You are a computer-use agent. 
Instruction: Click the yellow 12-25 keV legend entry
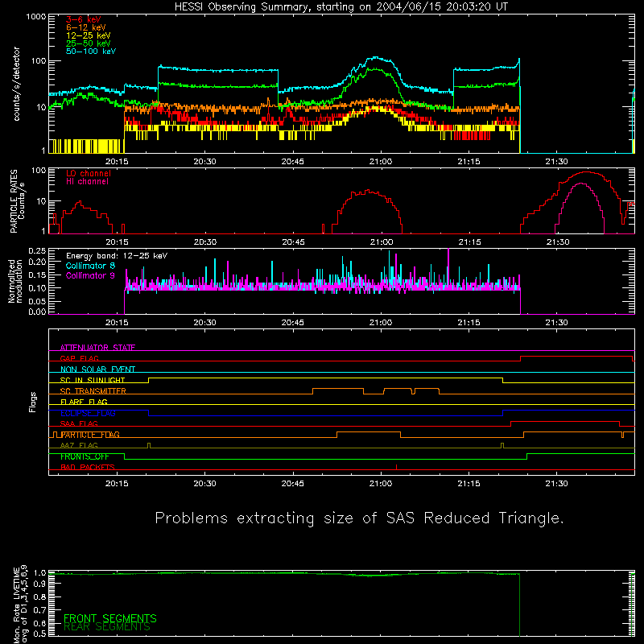pos(89,35)
